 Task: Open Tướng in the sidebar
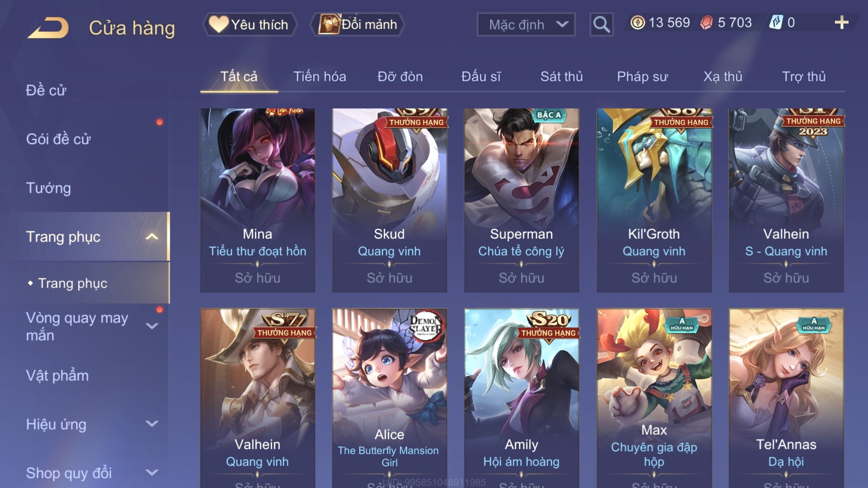pyautogui.click(x=49, y=188)
